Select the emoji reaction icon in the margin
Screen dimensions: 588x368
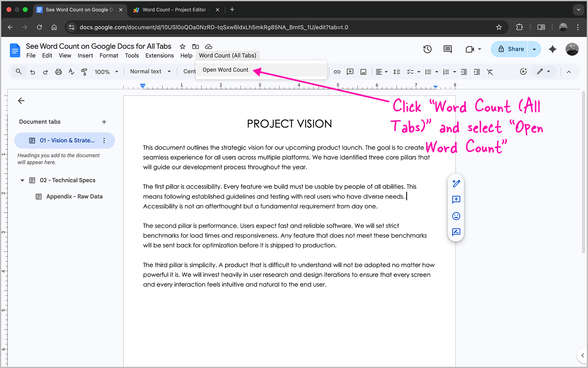coord(456,216)
